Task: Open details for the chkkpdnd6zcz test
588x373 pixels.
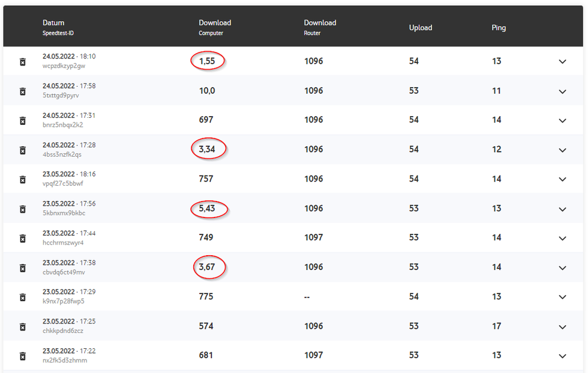Action: pyautogui.click(x=562, y=326)
